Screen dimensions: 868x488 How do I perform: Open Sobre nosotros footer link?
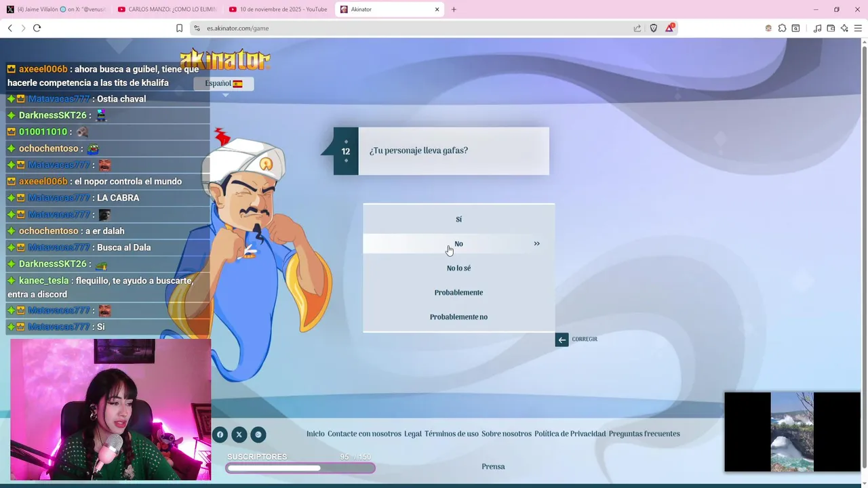(x=507, y=434)
